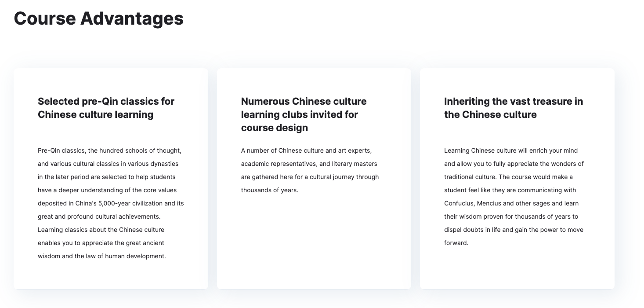Click the "Inheriting the vast treasure" card title
The image size is (644, 308).
pyautogui.click(x=513, y=108)
